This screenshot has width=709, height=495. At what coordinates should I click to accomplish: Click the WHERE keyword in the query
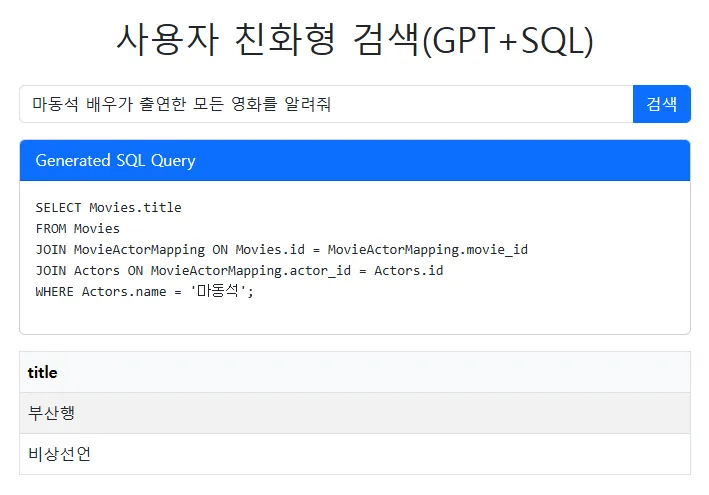coord(54,292)
